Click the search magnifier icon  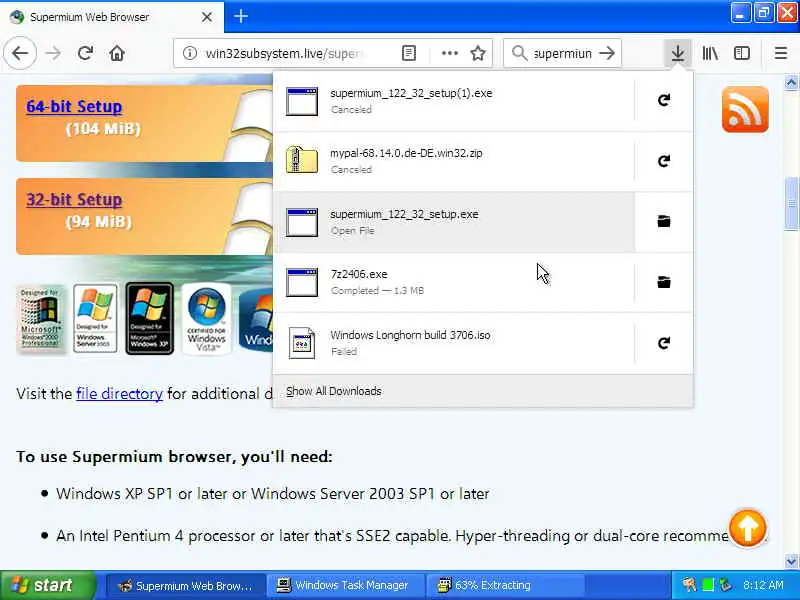click(x=519, y=53)
